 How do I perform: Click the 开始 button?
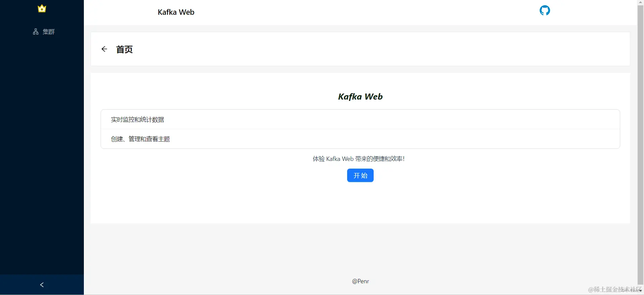click(x=360, y=175)
